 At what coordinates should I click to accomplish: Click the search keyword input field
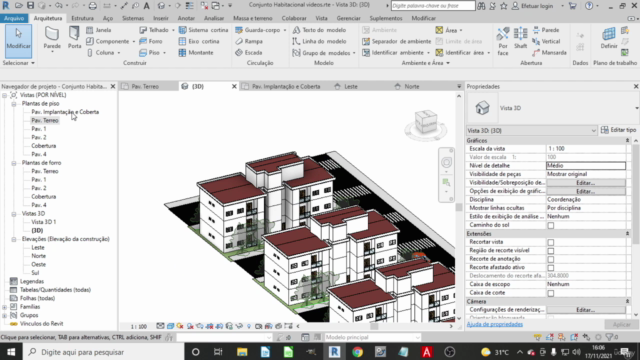click(x=433, y=6)
